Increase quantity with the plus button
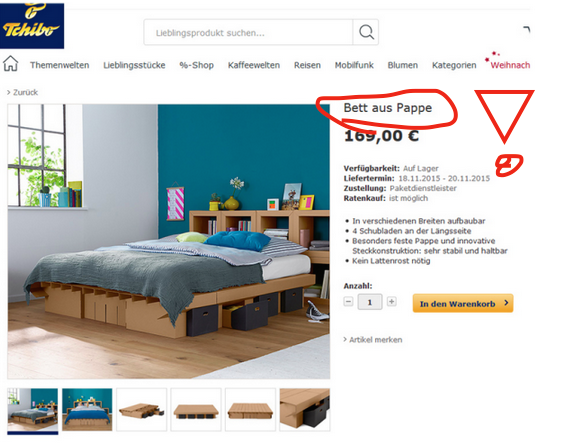This screenshot has width=582, height=444. [x=391, y=301]
